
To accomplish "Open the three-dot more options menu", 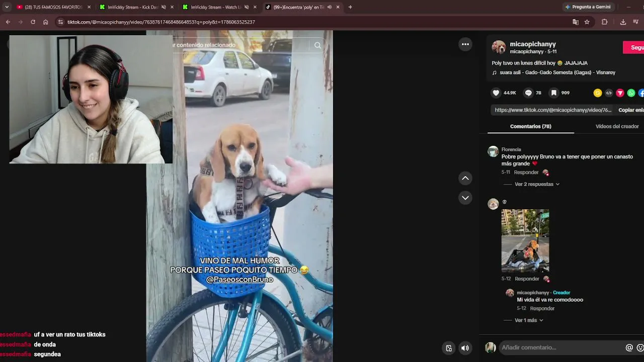I will click(465, 44).
